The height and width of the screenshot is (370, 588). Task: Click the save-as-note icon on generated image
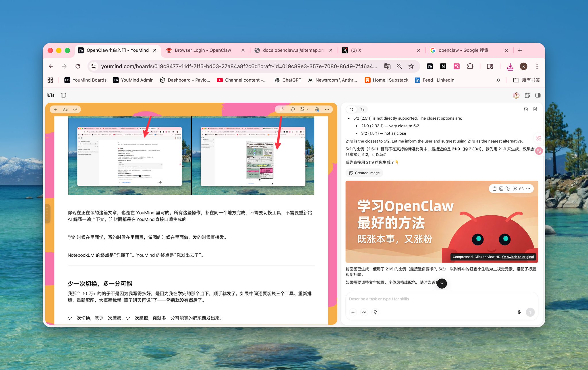point(501,189)
